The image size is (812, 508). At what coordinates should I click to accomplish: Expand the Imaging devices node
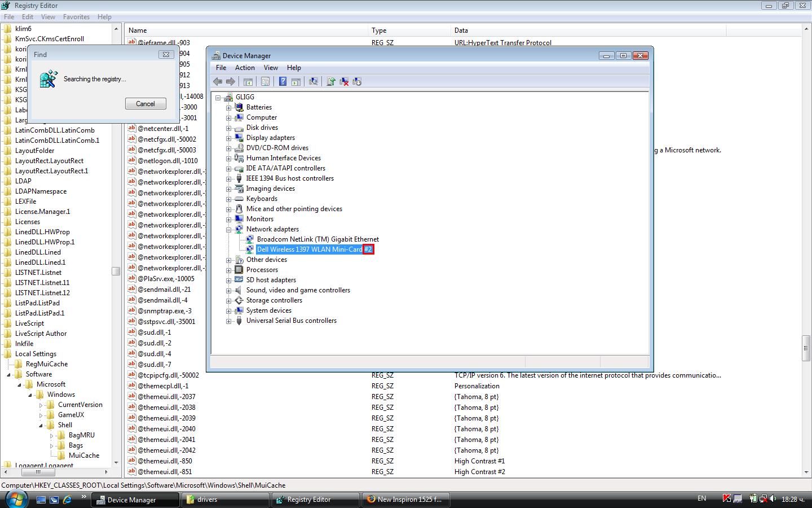(x=229, y=189)
